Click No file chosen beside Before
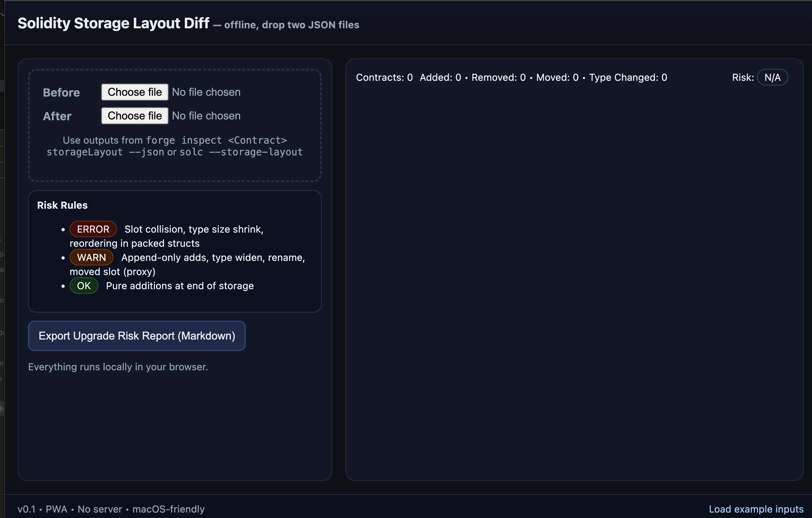Viewport: 812px width, 518px height. pos(206,92)
